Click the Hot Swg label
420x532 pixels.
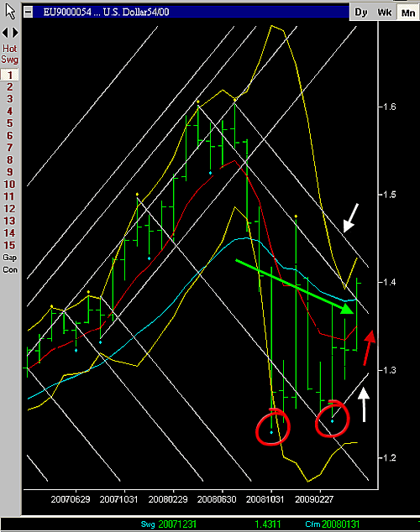9,54
